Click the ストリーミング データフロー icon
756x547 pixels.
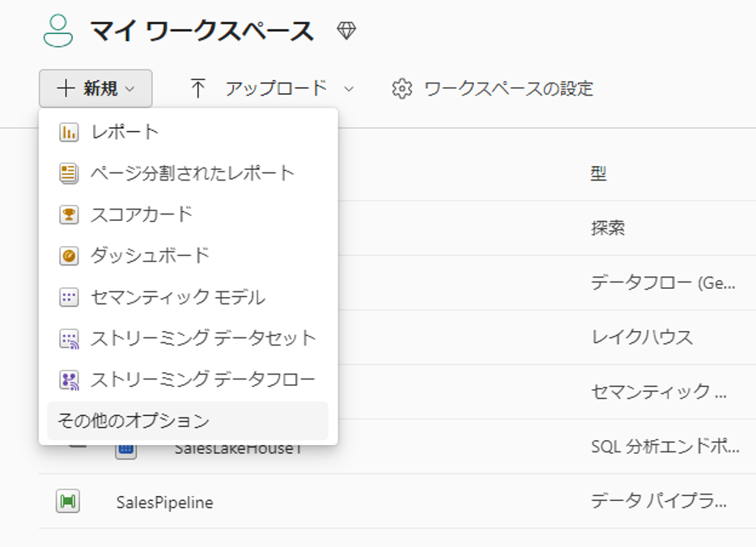pos(69,380)
